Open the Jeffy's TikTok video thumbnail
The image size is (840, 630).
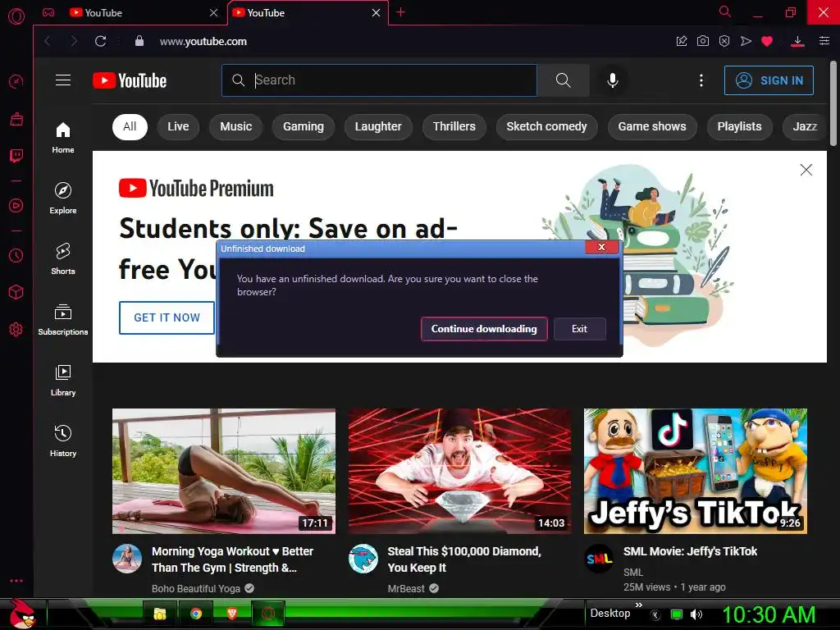(696, 472)
